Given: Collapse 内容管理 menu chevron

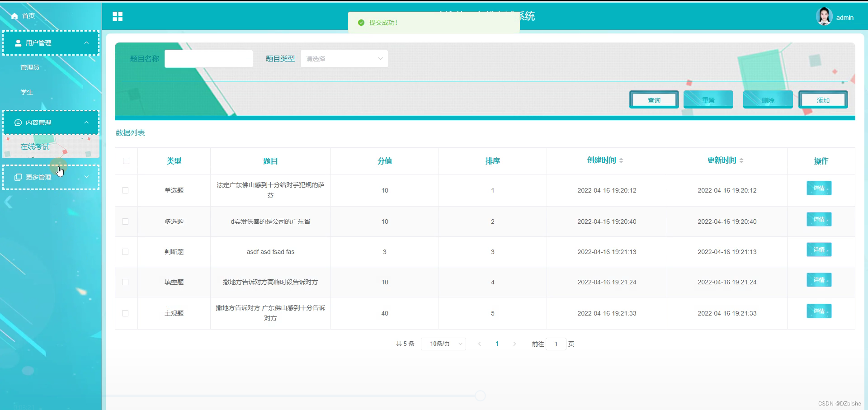Looking at the screenshot, I should [86, 123].
